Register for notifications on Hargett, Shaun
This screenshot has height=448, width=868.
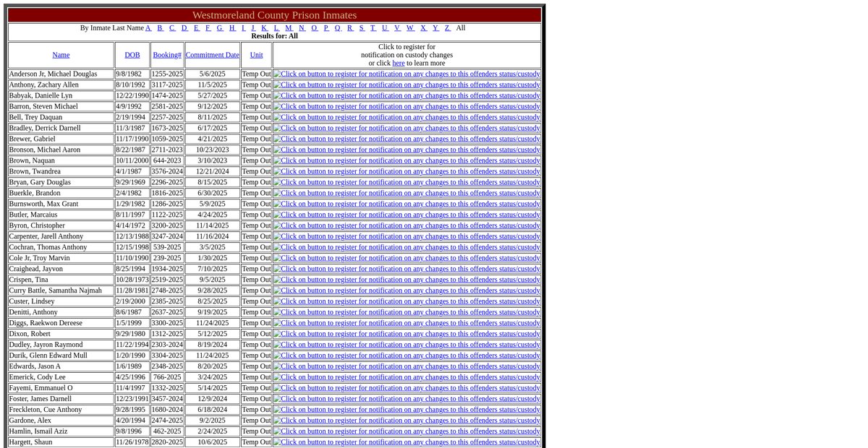pyautogui.click(x=407, y=442)
